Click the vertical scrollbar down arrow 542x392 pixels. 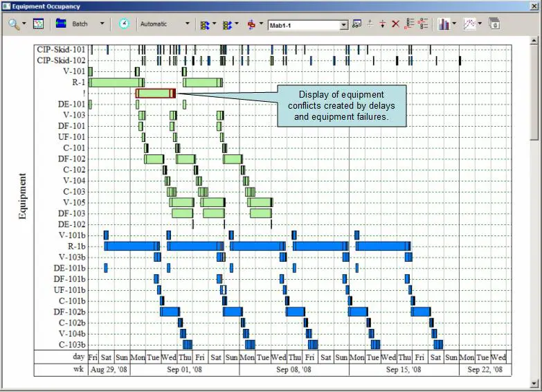(x=534, y=383)
